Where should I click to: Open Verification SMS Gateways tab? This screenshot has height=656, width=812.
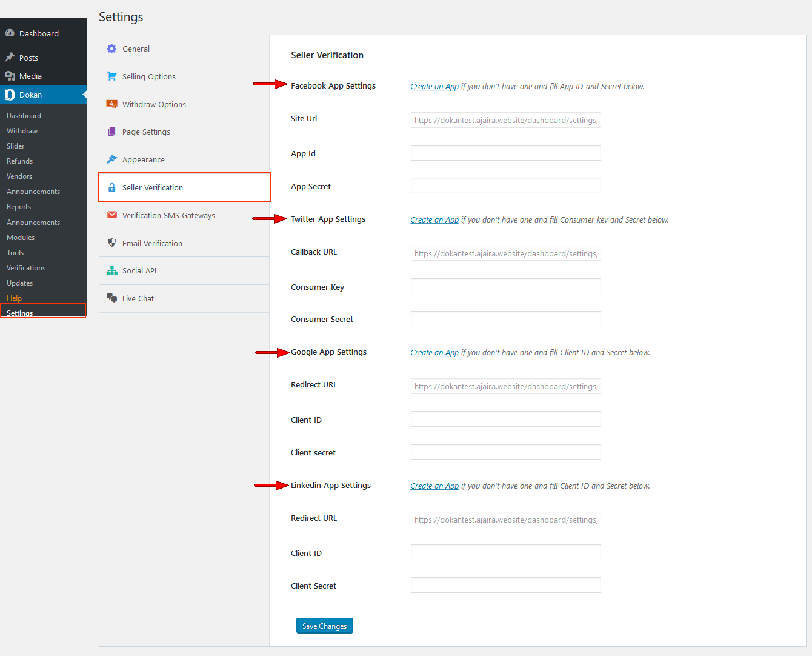[x=184, y=215]
